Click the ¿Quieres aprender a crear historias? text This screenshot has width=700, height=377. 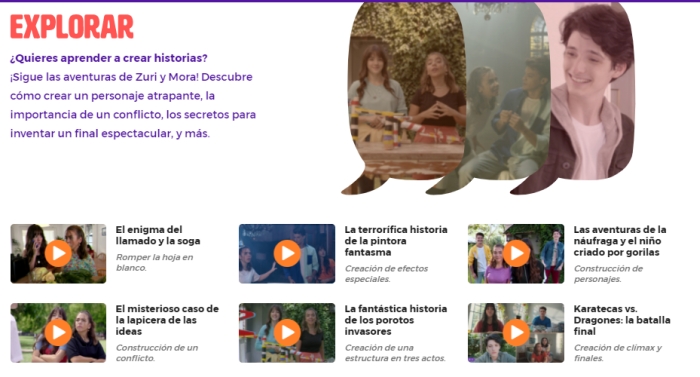pyautogui.click(x=108, y=58)
